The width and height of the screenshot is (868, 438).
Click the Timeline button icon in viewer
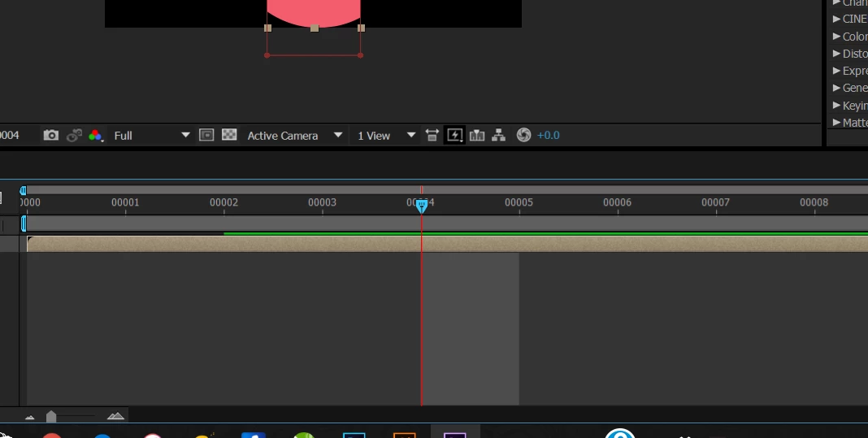[x=476, y=135]
